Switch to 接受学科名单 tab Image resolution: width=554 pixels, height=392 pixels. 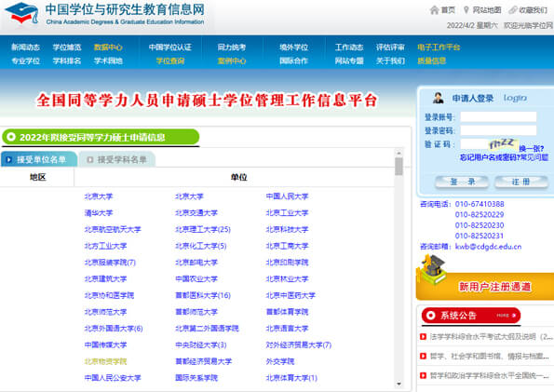(118, 160)
